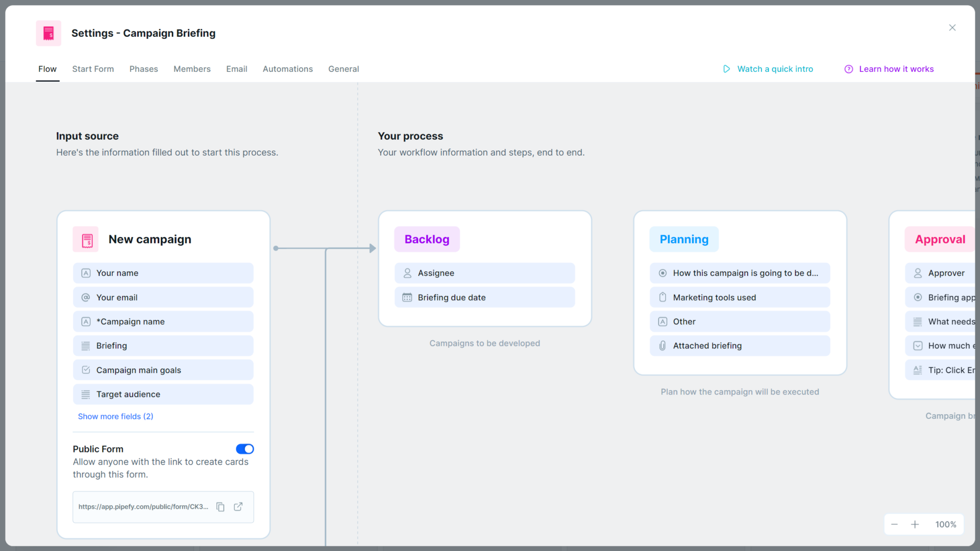Switch to the Automations tab
The image size is (980, 551).
[287, 69]
